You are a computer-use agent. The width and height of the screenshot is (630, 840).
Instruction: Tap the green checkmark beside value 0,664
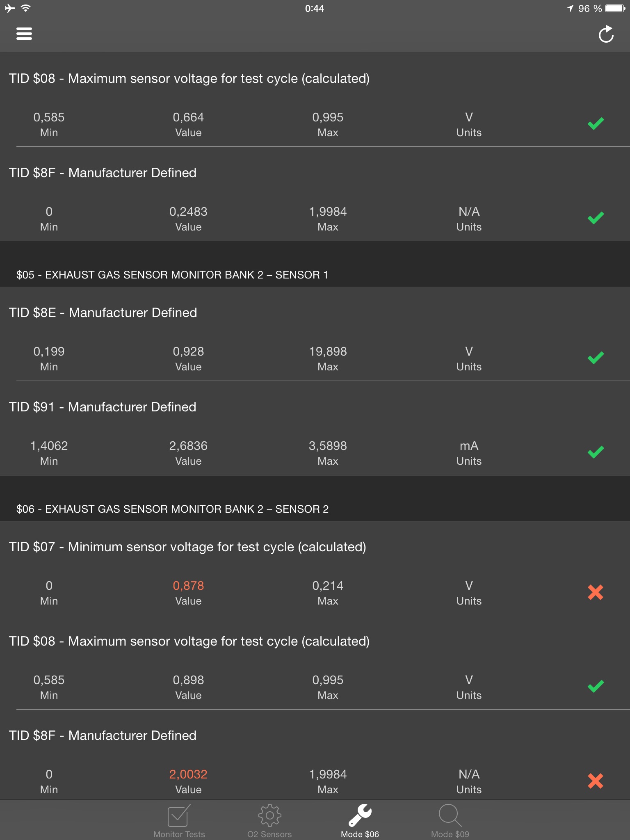(595, 123)
